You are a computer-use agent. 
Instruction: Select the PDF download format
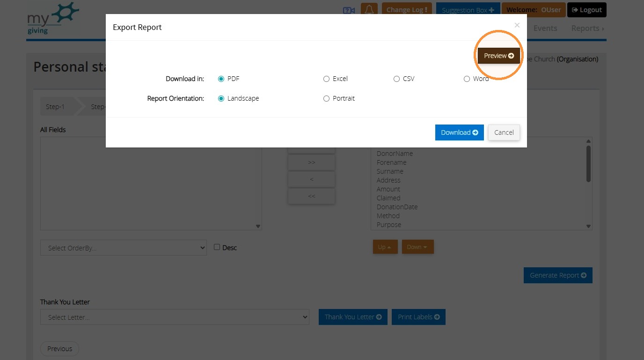click(x=221, y=79)
